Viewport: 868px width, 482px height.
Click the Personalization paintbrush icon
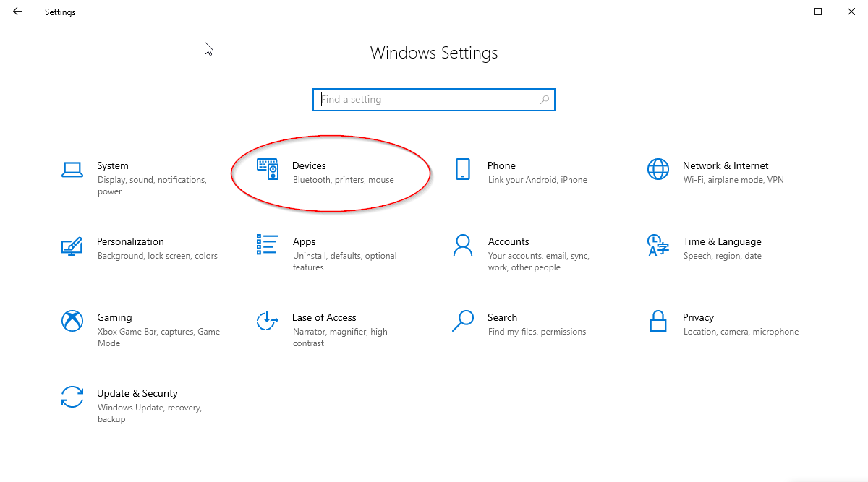point(72,245)
